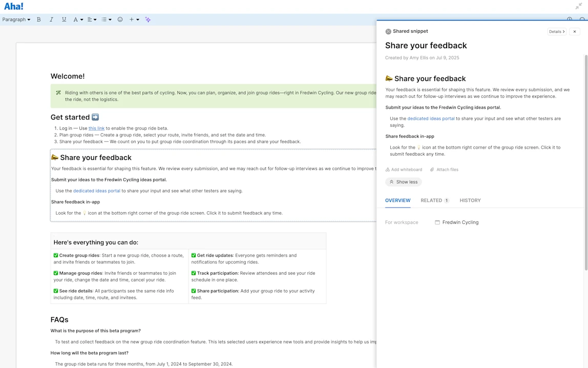The width and height of the screenshot is (588, 368).
Task: Click the snippet panel's vertical scrollbar
Action: [586, 162]
